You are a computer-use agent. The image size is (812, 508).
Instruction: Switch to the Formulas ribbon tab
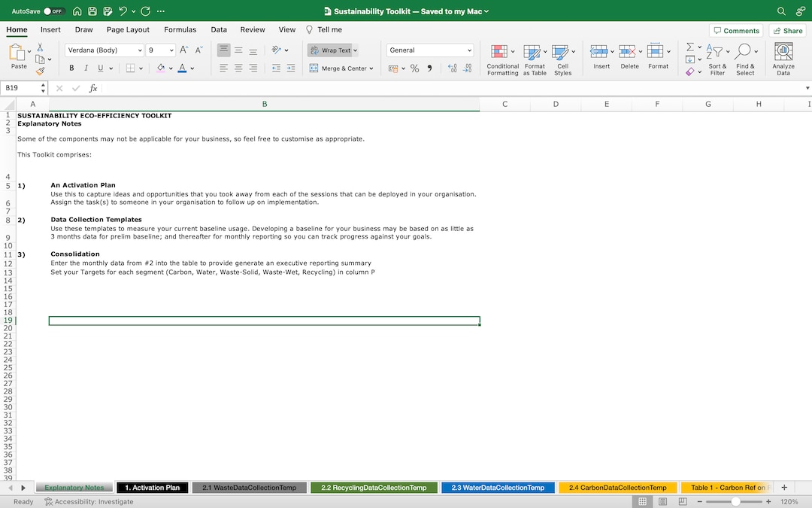pos(180,29)
